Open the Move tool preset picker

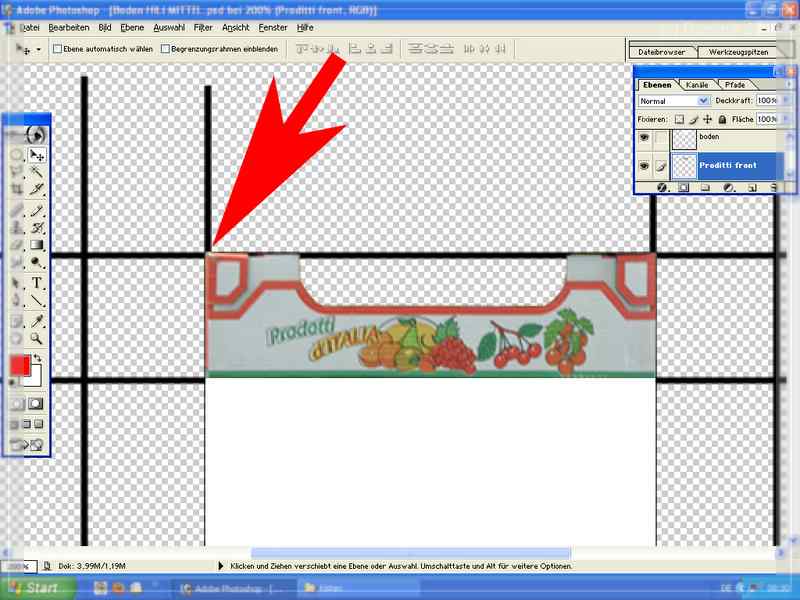39,49
